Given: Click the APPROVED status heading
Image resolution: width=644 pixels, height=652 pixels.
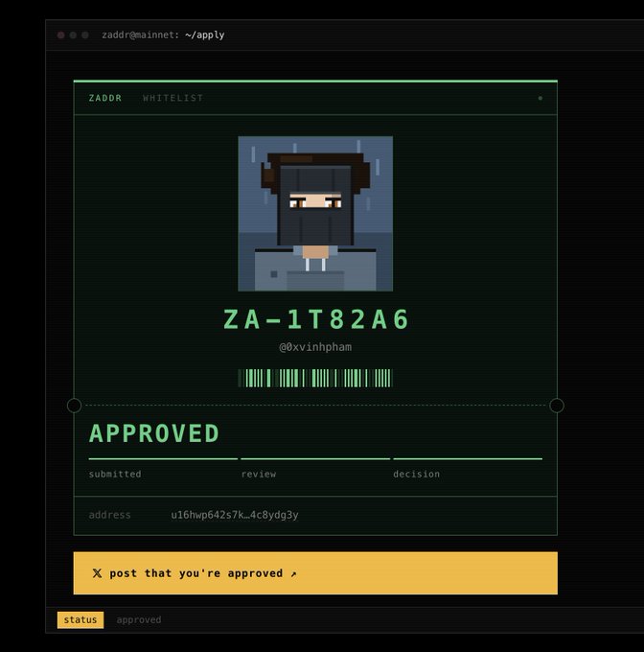Looking at the screenshot, I should (154, 433).
